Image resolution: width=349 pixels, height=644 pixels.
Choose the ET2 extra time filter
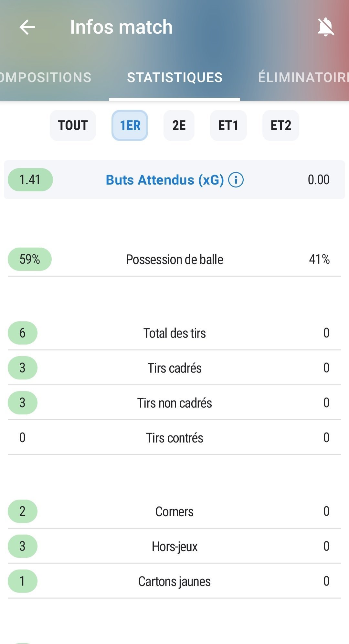[x=280, y=125]
